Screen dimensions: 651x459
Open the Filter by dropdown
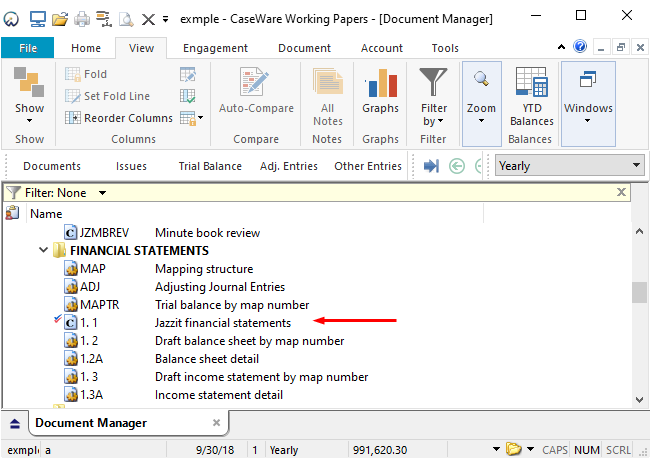[434, 97]
